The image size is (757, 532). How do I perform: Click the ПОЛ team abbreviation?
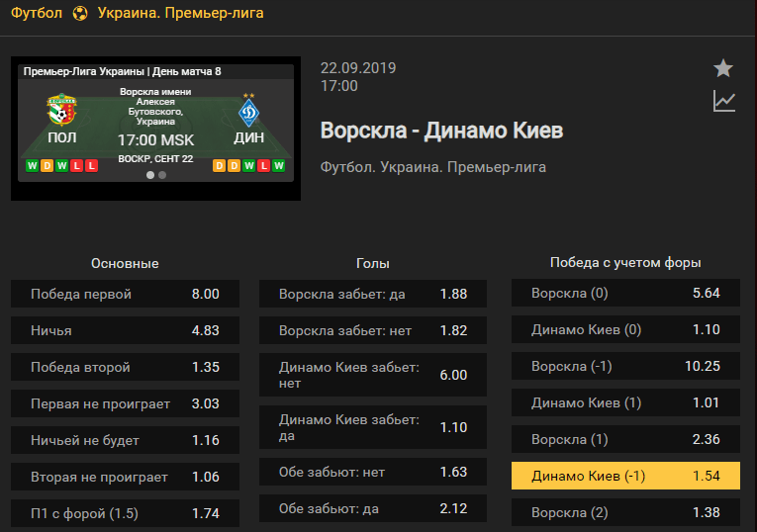(62, 137)
